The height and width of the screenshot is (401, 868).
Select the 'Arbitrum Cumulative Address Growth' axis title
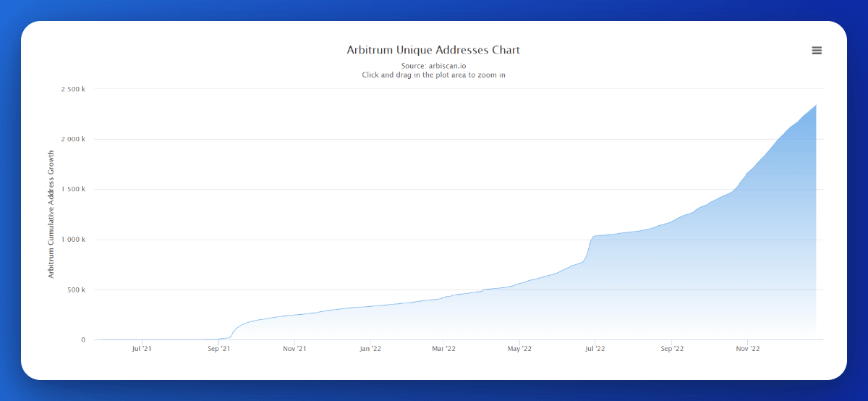point(51,214)
